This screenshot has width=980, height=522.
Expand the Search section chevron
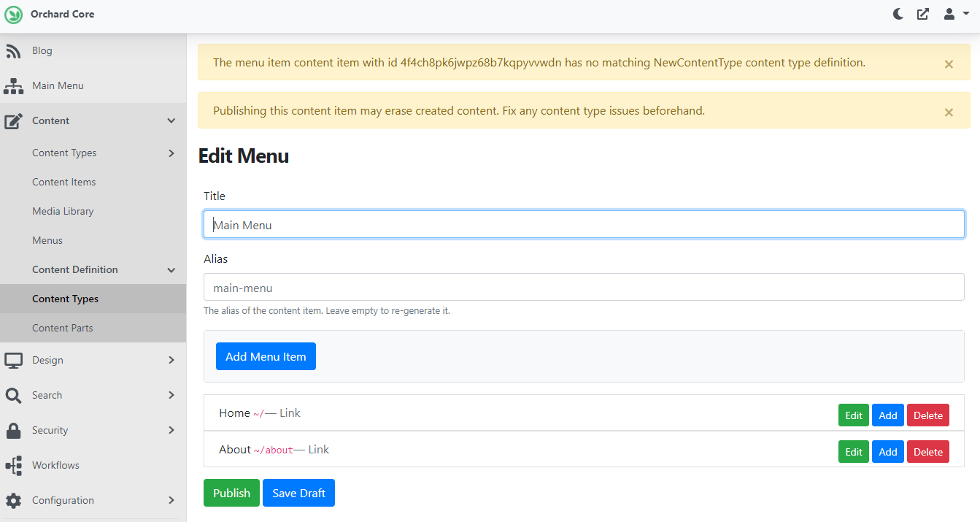tap(171, 396)
